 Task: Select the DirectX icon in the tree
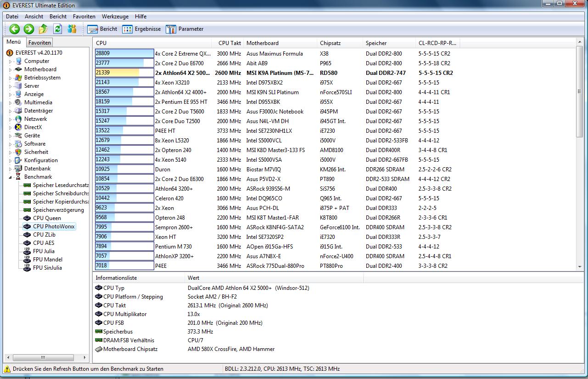pos(18,127)
